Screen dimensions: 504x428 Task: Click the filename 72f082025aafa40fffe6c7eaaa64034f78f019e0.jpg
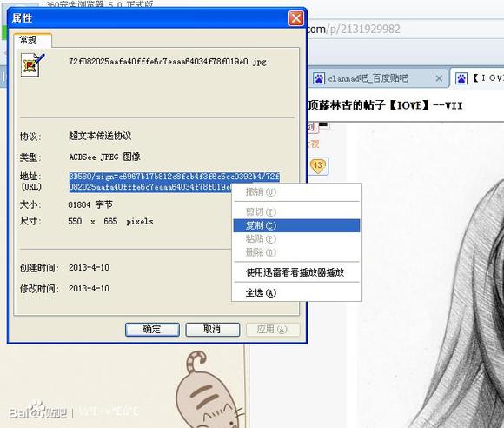tap(168, 62)
